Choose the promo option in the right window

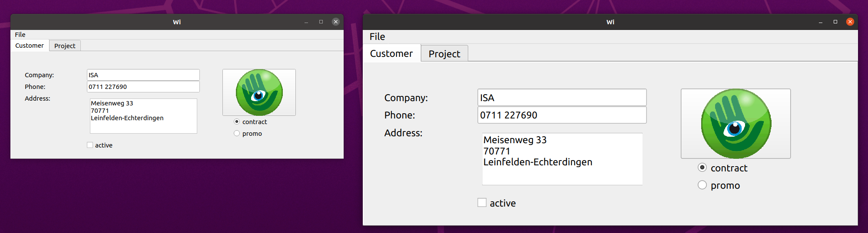point(702,185)
